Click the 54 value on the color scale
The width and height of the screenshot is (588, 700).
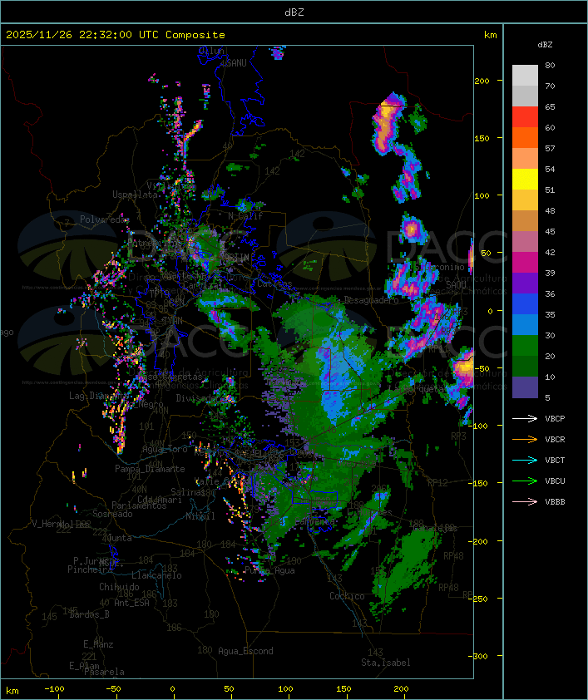coord(550,170)
